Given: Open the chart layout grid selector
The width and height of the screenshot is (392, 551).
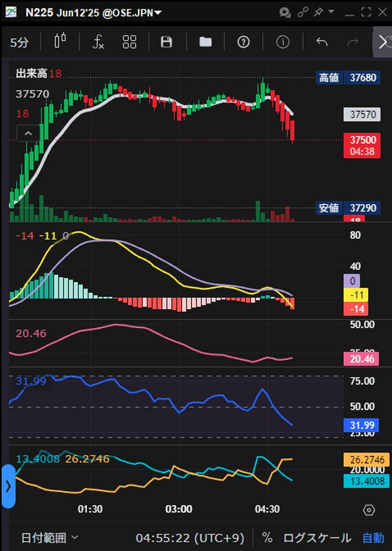Looking at the screenshot, I should tap(130, 42).
